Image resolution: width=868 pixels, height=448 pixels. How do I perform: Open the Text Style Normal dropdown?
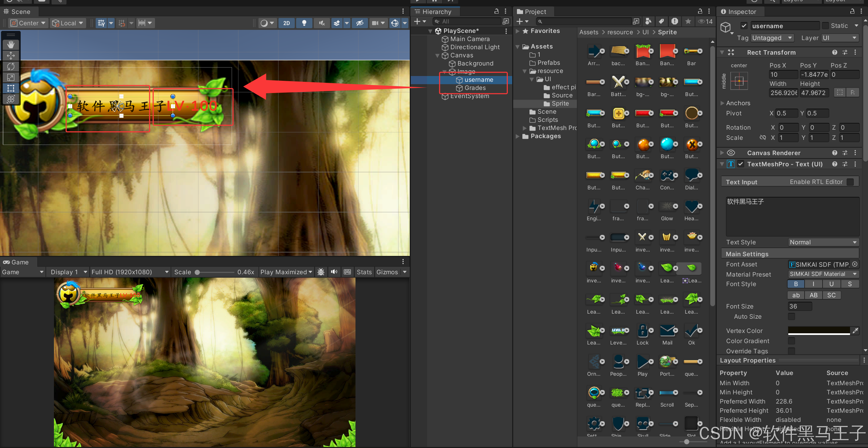pos(823,242)
